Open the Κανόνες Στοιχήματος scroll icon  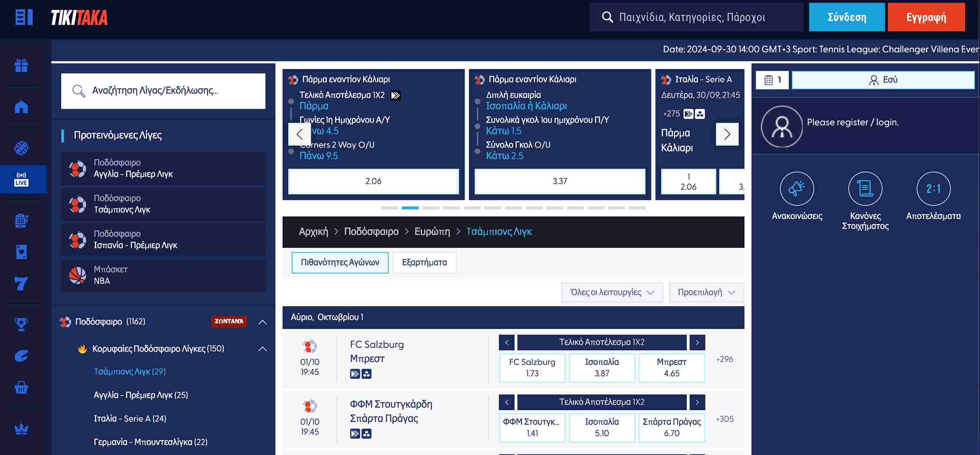point(865,189)
